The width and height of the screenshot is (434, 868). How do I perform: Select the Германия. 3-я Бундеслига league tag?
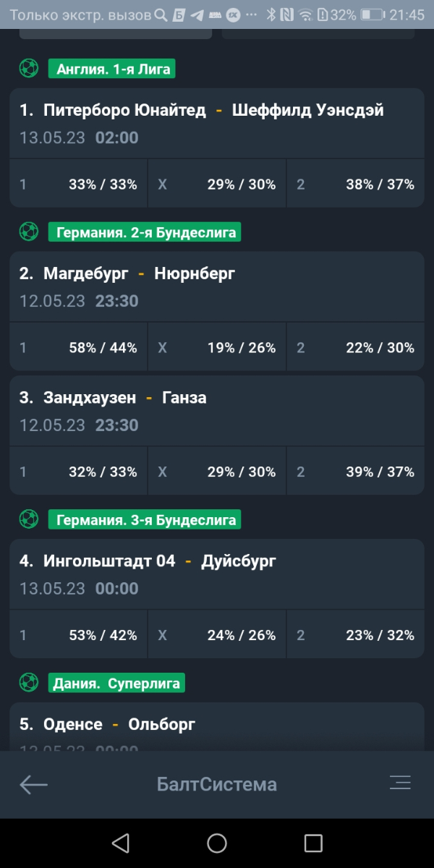click(145, 519)
